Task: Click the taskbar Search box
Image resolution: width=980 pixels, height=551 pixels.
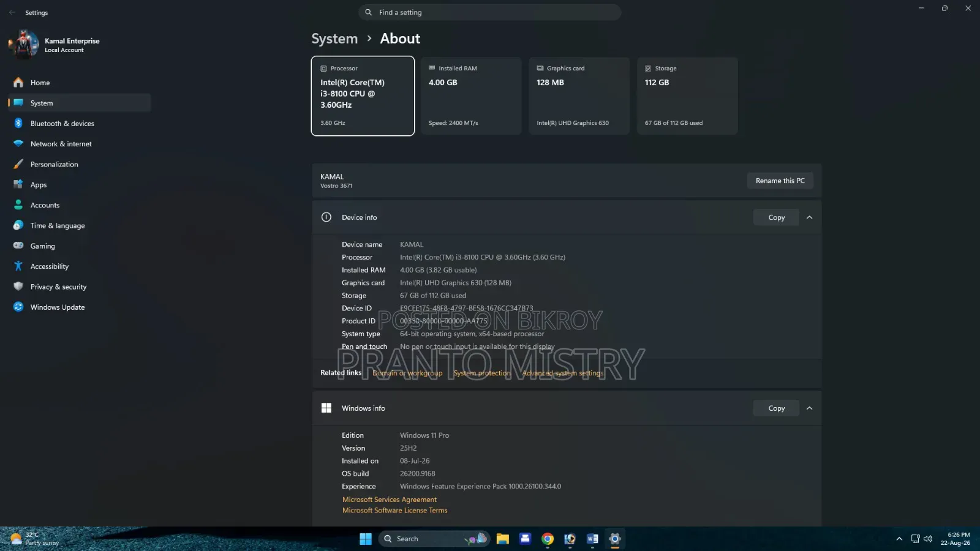Action: point(434,539)
